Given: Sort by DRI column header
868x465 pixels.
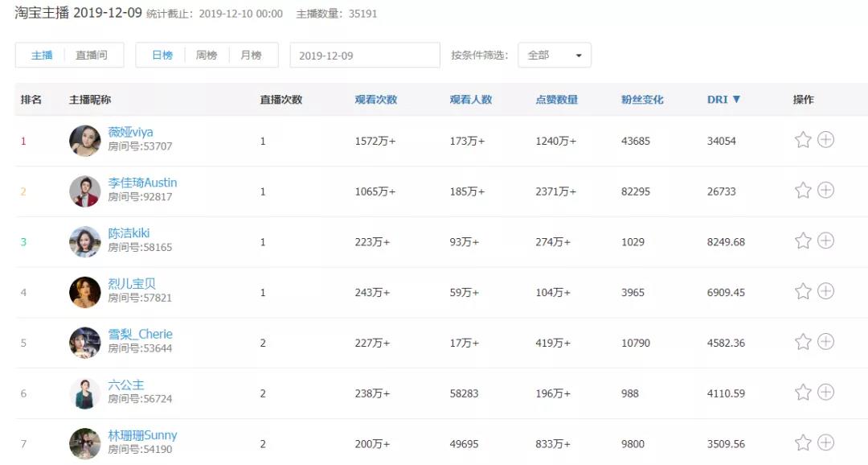Looking at the screenshot, I should click(x=723, y=100).
